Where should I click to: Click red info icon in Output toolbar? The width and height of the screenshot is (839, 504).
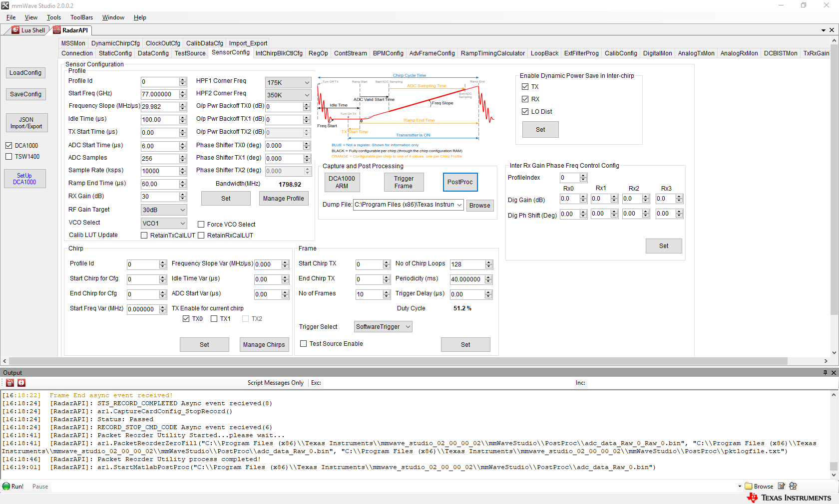click(21, 383)
